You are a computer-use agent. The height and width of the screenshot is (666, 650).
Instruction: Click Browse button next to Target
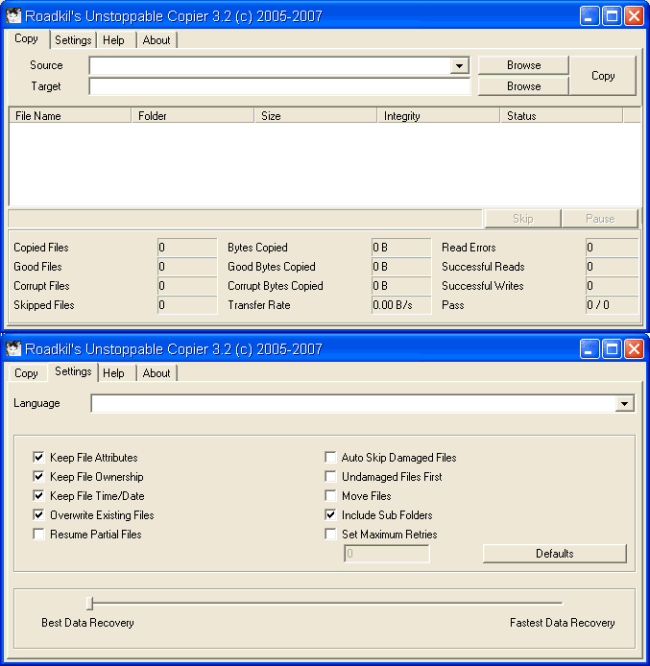pyautogui.click(x=523, y=86)
